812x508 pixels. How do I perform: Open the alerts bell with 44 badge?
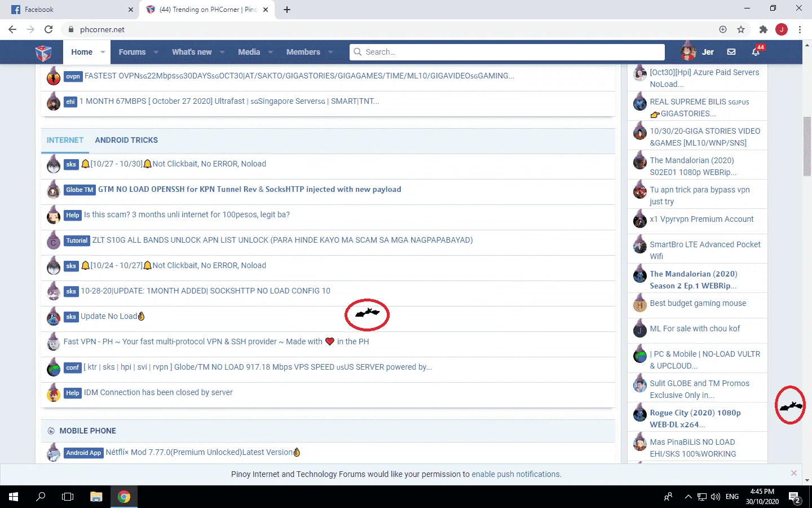pos(756,52)
